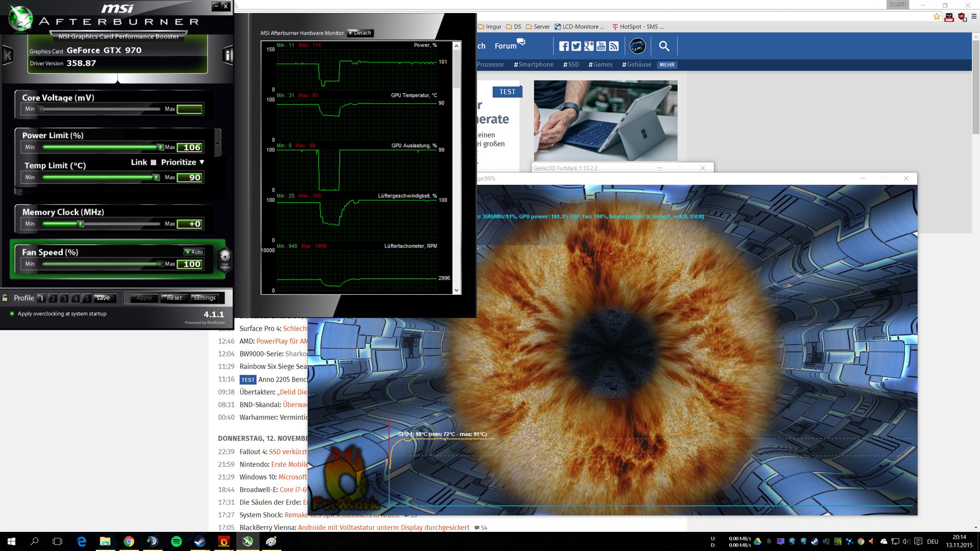The image size is (980, 551).
Task: Click the Google Drive tray icon
Action: pyautogui.click(x=757, y=541)
